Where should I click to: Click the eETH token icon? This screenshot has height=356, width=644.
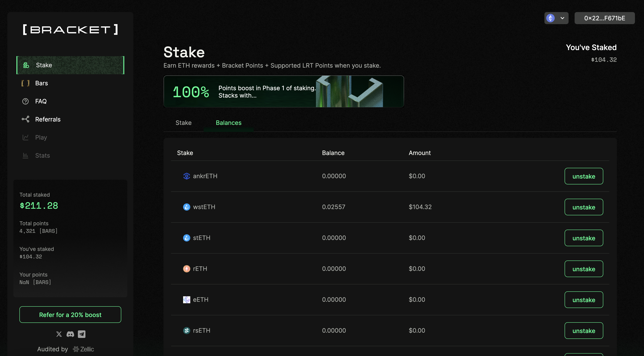tap(187, 299)
